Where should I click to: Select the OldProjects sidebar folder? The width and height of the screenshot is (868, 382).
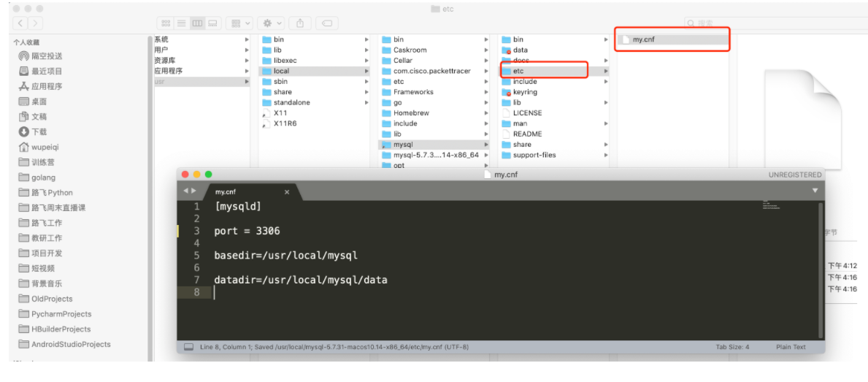pyautogui.click(x=45, y=299)
